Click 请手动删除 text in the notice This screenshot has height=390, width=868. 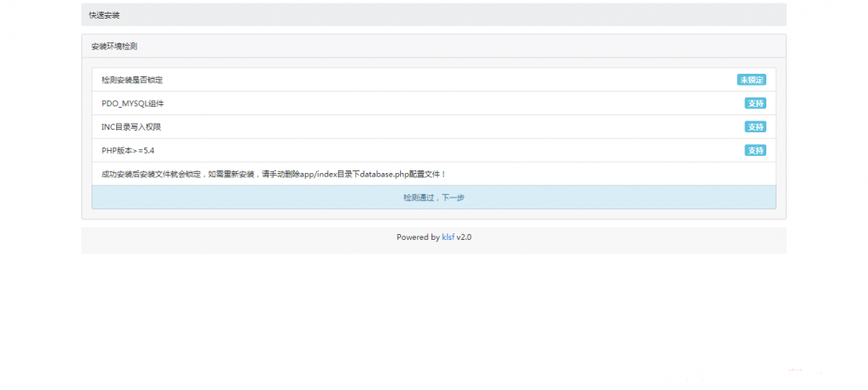click(277, 174)
